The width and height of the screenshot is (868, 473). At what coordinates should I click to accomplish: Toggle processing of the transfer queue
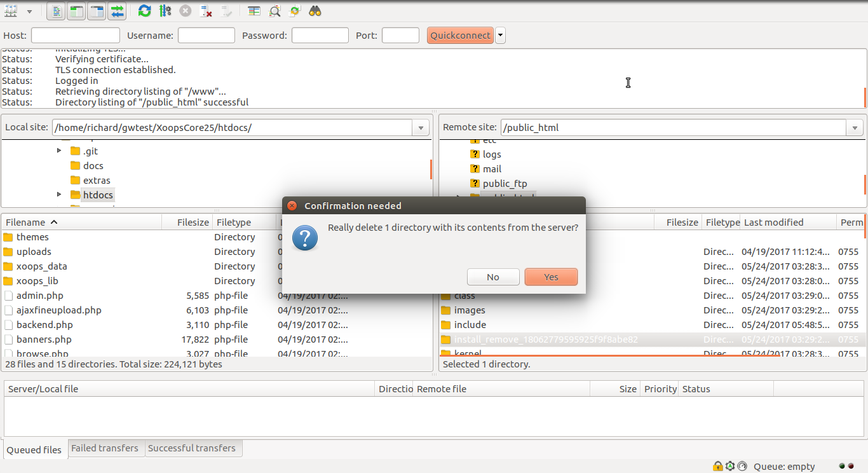coord(165,11)
